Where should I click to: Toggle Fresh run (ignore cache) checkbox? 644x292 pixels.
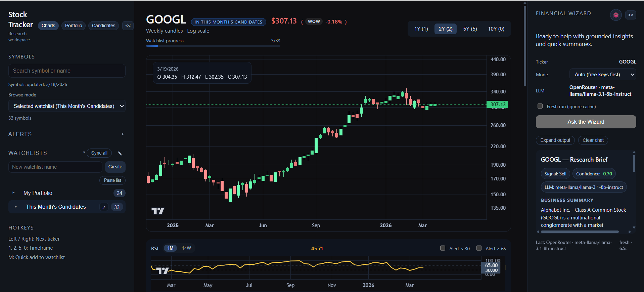point(540,106)
